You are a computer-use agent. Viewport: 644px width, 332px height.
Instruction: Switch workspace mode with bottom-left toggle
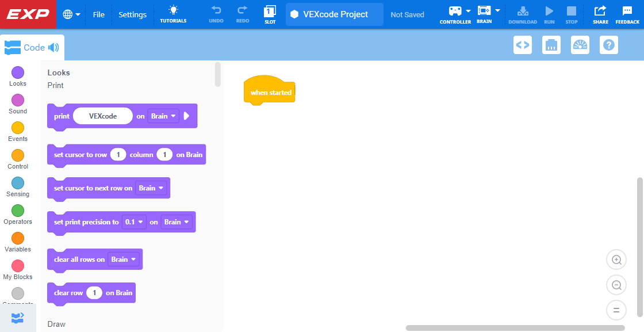coord(17,318)
